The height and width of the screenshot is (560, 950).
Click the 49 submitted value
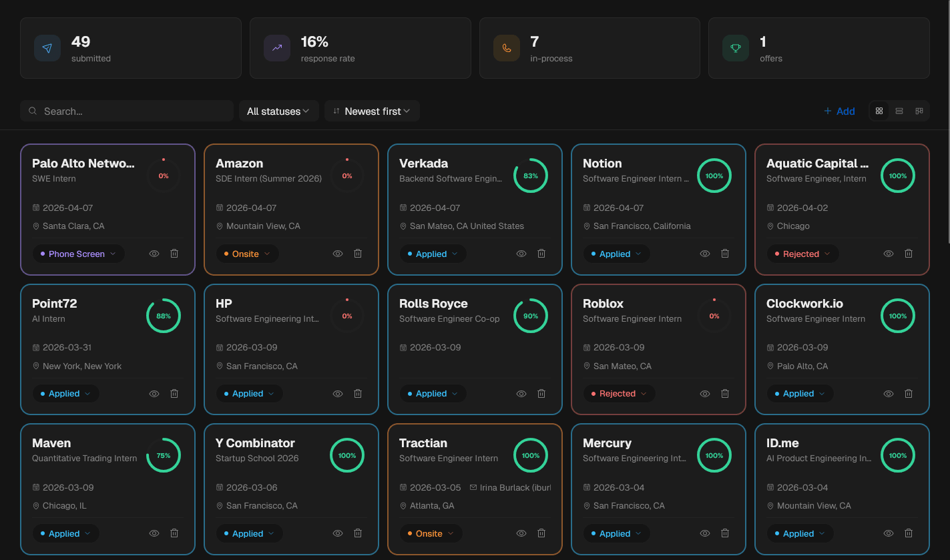81,41
